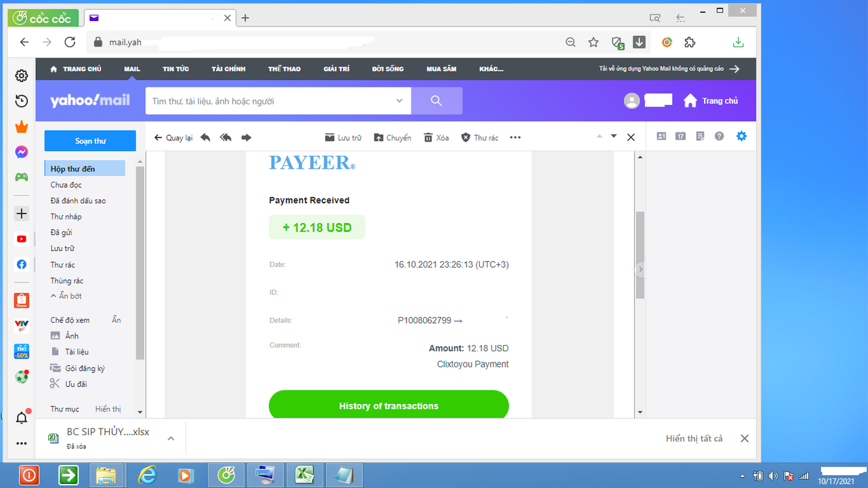This screenshot has width=868, height=488.
Task: Expand search options dropdown arrow
Action: (x=399, y=101)
